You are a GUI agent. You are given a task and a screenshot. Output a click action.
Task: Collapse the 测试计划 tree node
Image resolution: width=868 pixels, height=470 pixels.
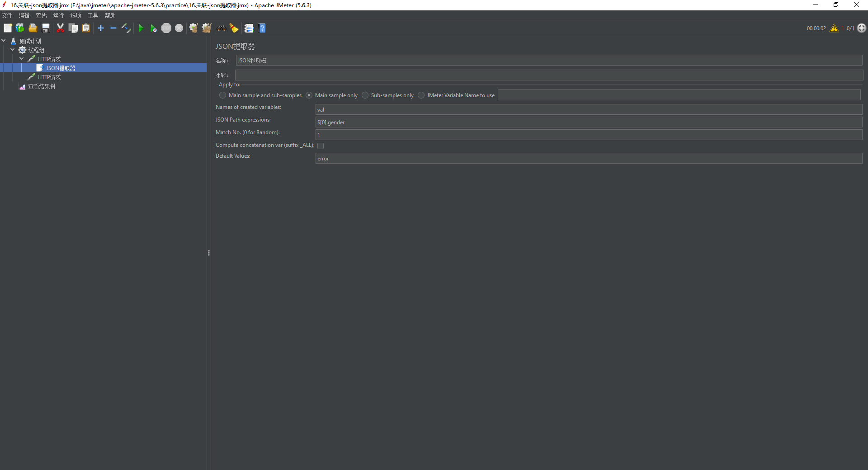pyautogui.click(x=4, y=41)
